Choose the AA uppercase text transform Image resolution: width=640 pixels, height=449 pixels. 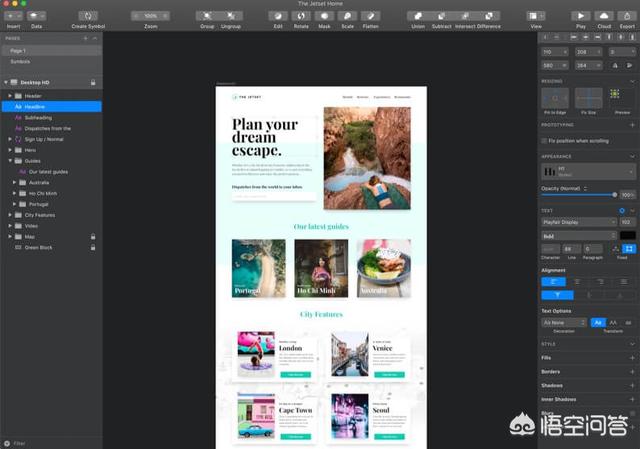pyautogui.click(x=613, y=322)
